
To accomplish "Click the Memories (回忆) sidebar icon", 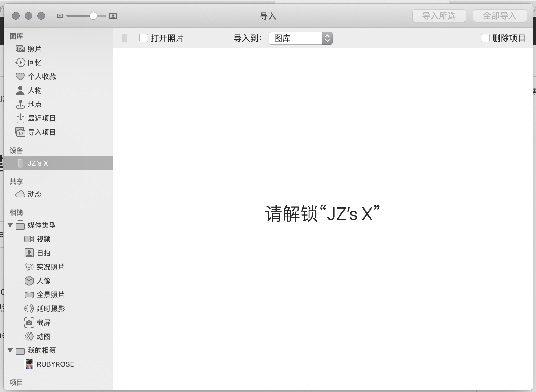I will click(x=20, y=63).
